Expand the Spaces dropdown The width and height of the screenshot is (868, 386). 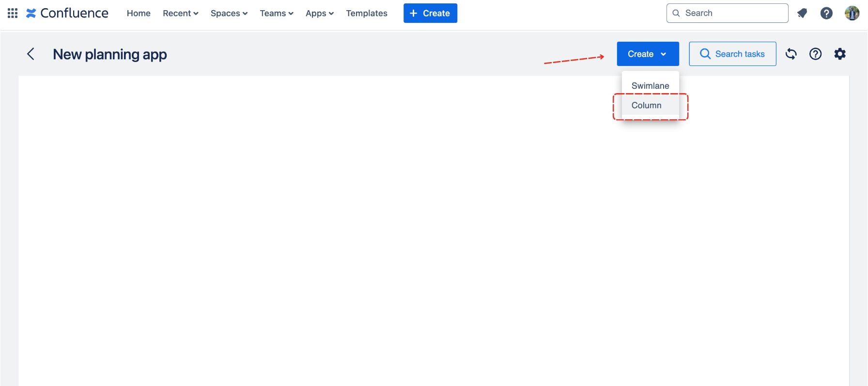[229, 13]
